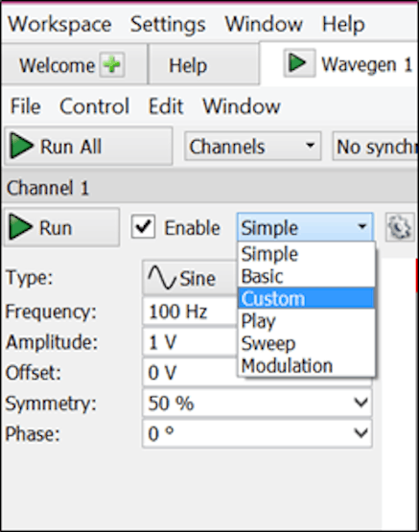Select Custom from the mode list
The width and height of the screenshot is (419, 532).
(307, 298)
